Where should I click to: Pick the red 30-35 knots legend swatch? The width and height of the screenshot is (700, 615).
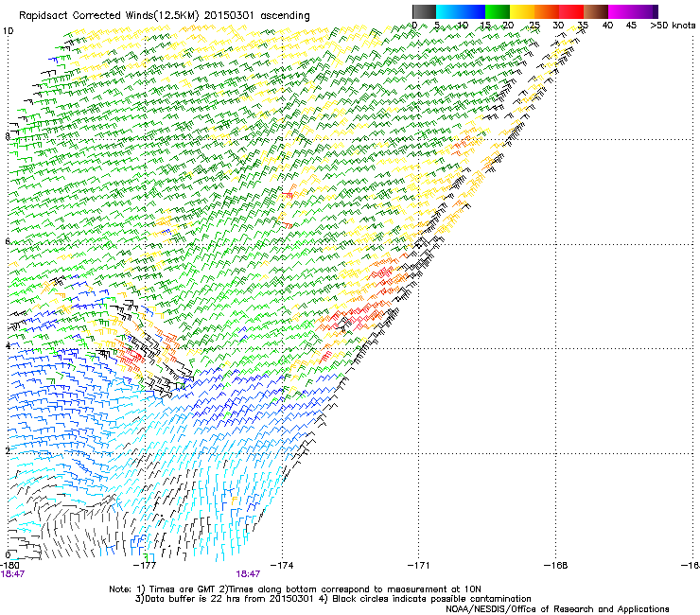click(571, 11)
